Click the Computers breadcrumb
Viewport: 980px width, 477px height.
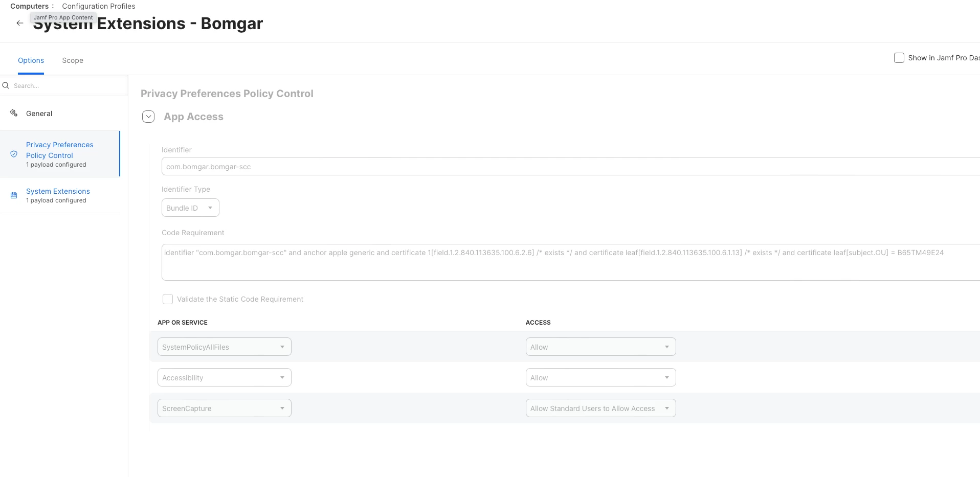click(x=29, y=6)
